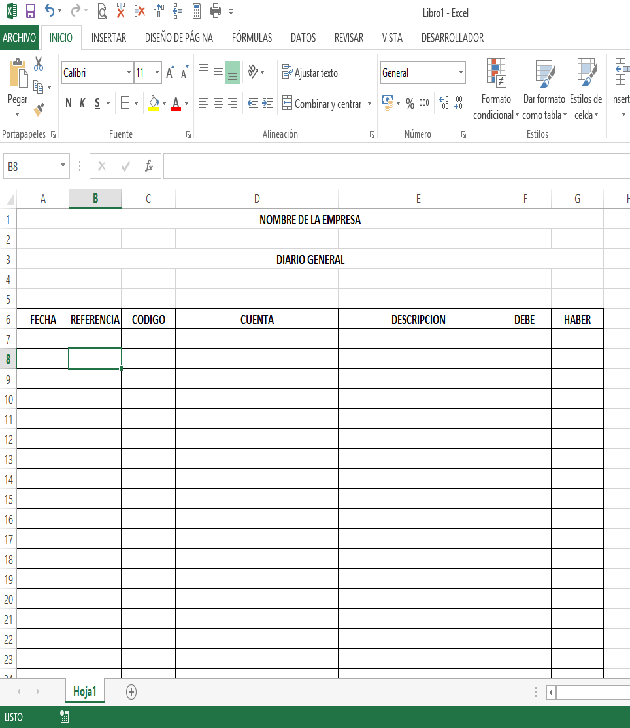The height and width of the screenshot is (728, 630).
Task: Increase indent in Alineación group
Action: tap(267, 103)
